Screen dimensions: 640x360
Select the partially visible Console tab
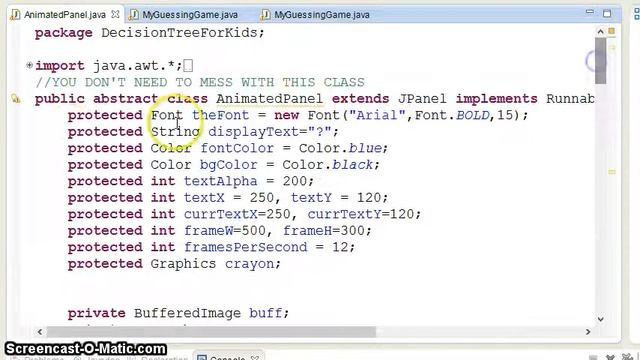(227, 357)
